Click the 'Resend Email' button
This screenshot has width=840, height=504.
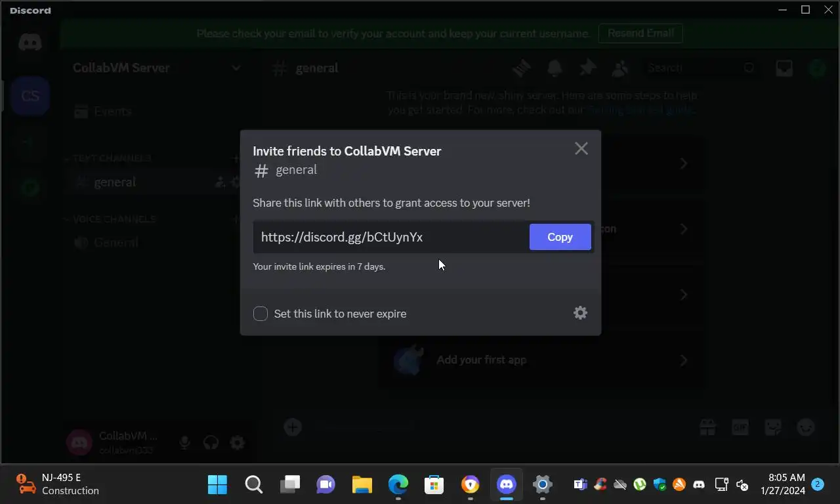pos(640,33)
